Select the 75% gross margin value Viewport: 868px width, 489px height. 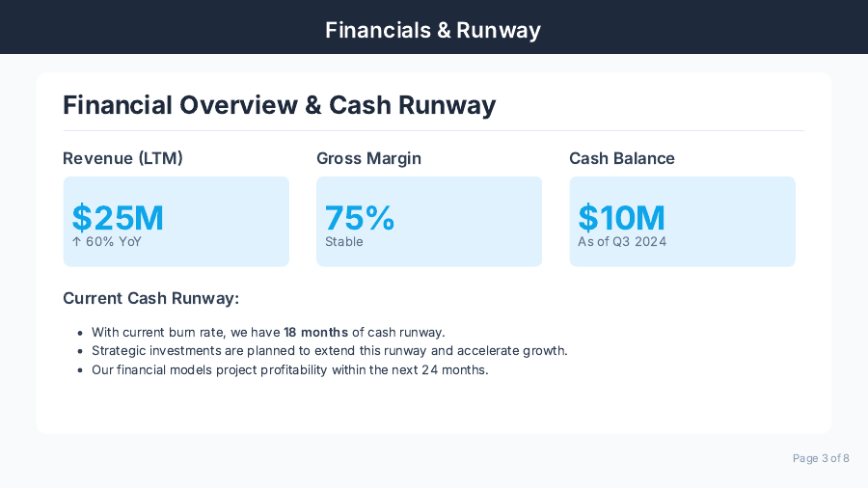tap(360, 218)
